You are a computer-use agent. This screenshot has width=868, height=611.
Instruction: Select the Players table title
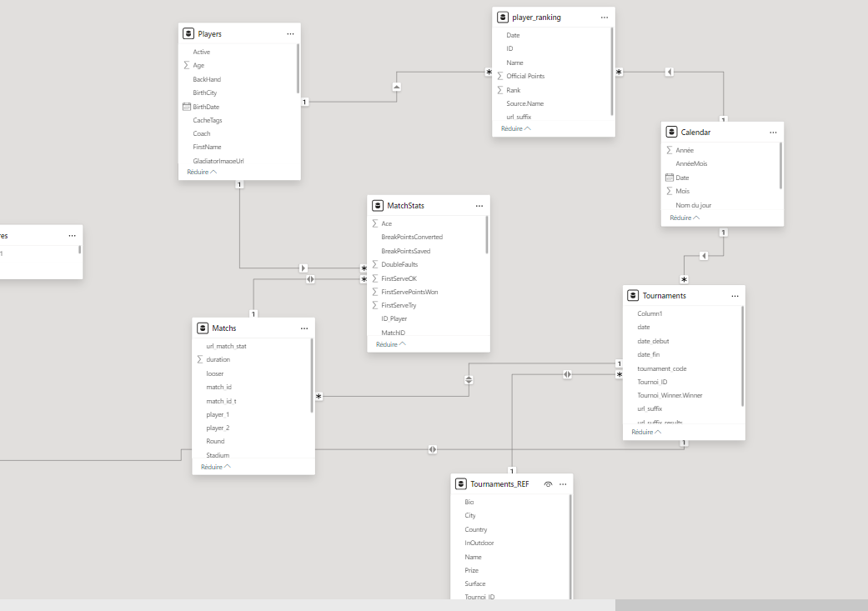coord(210,34)
